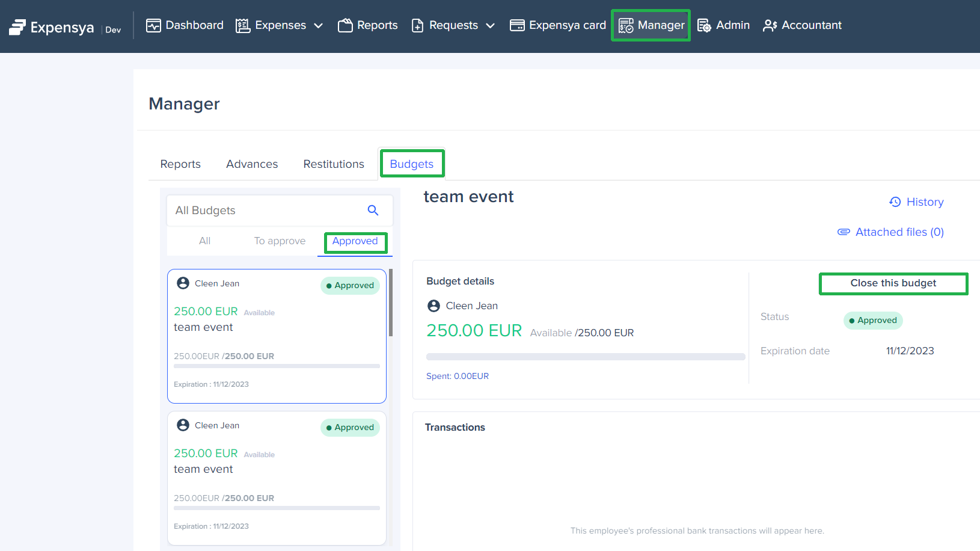Open the Restitutions tab
The height and width of the screenshot is (551, 980).
334,164
